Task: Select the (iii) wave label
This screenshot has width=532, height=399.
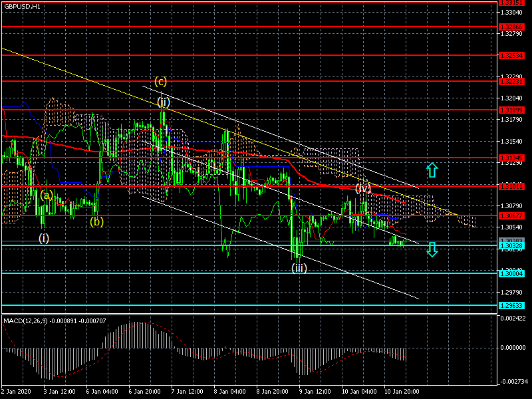Action: pyautogui.click(x=299, y=268)
